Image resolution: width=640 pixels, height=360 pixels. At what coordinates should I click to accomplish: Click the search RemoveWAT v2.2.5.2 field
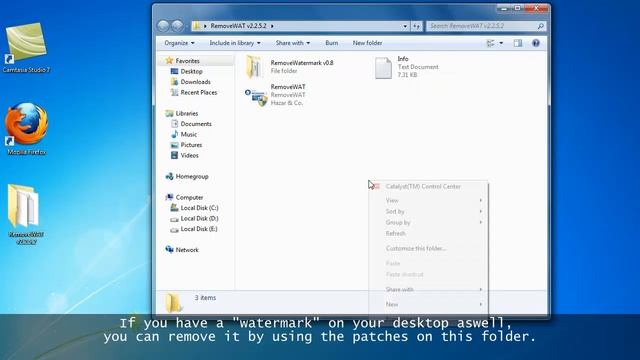pyautogui.click(x=486, y=26)
